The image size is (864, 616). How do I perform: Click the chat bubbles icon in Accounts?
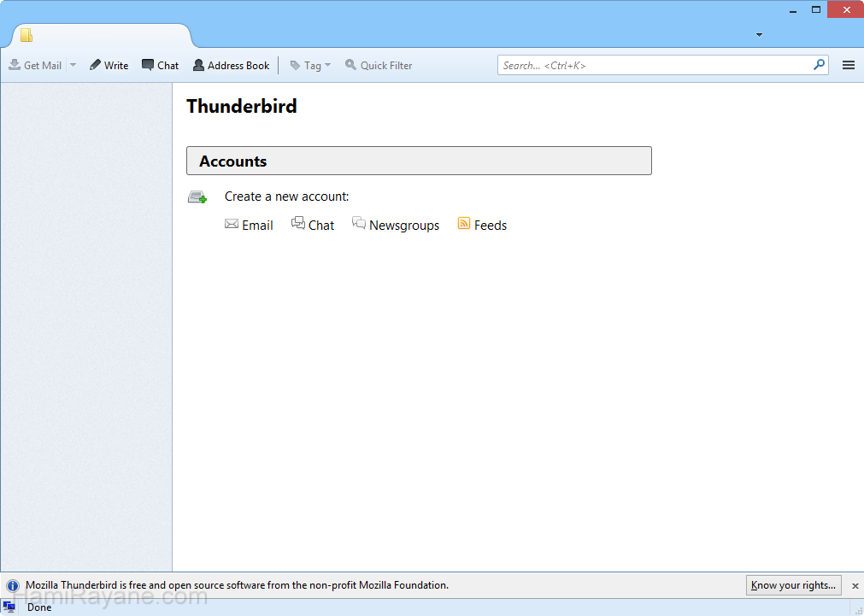click(298, 223)
